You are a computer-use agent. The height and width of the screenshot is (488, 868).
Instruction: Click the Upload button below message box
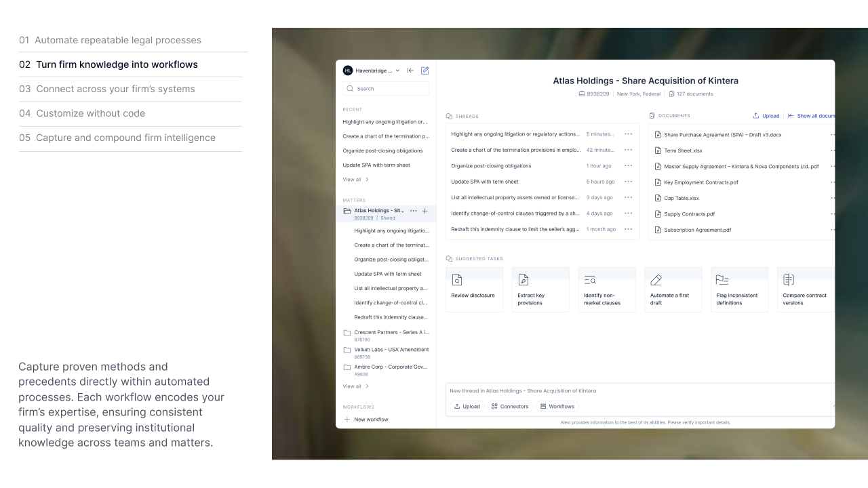pos(467,407)
